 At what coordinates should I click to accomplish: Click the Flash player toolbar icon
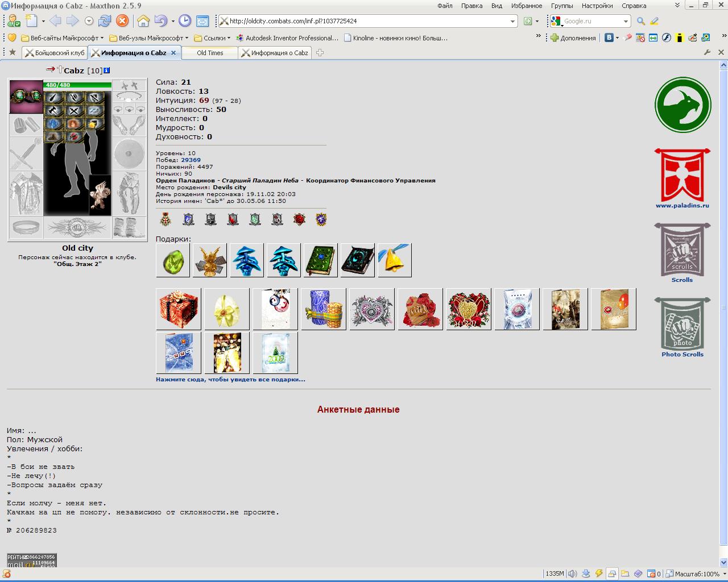coord(666,38)
